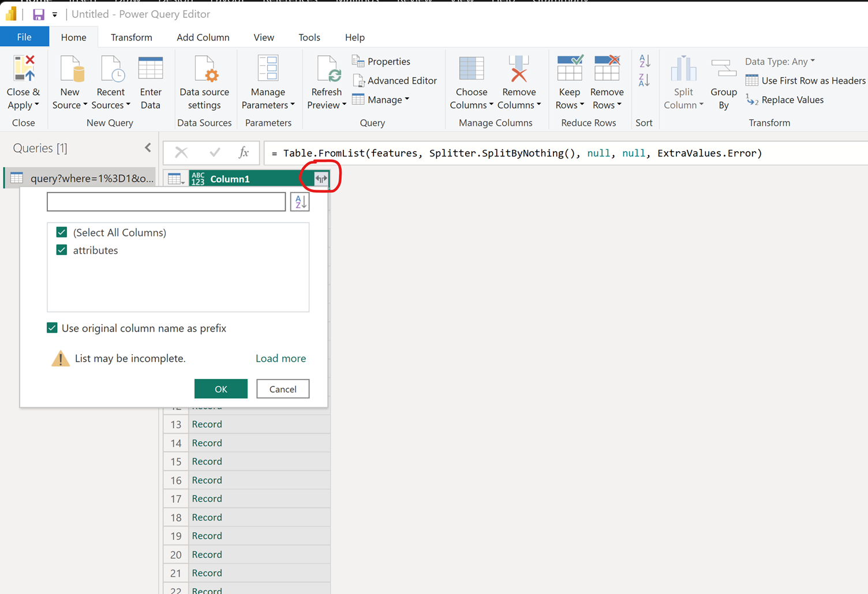Click the Enter Data icon
Image resolution: width=868 pixels, height=594 pixels.
[151, 69]
